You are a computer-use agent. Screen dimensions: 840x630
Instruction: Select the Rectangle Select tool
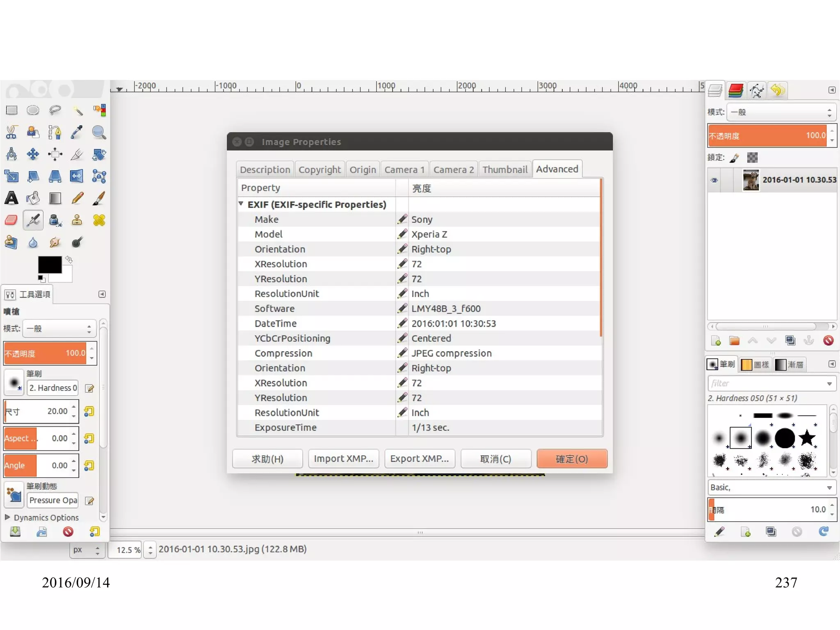coord(11,110)
